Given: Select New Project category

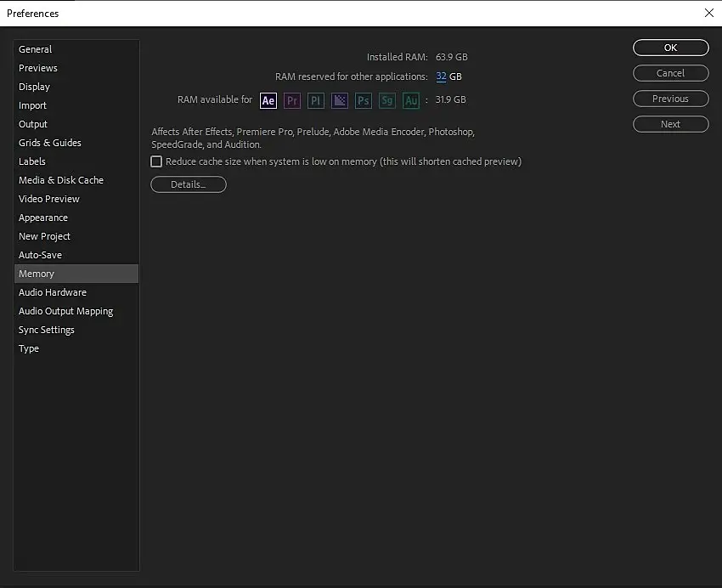Looking at the screenshot, I should [x=76, y=236].
